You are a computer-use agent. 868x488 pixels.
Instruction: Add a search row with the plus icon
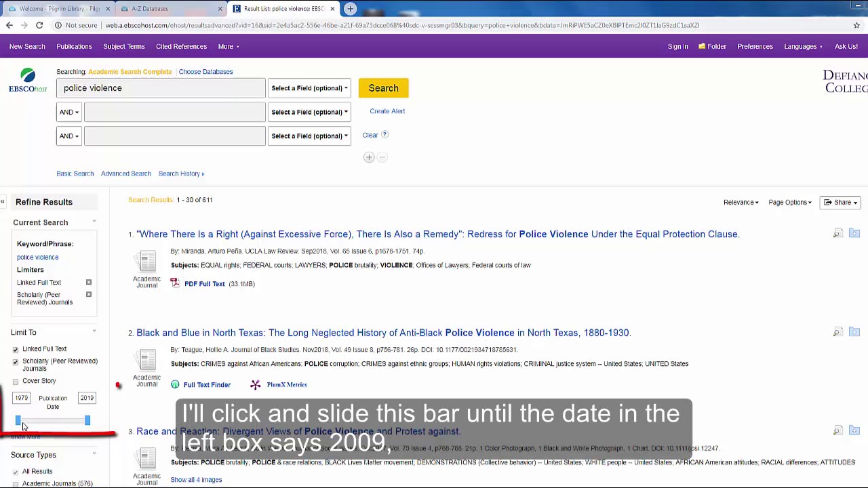point(369,157)
